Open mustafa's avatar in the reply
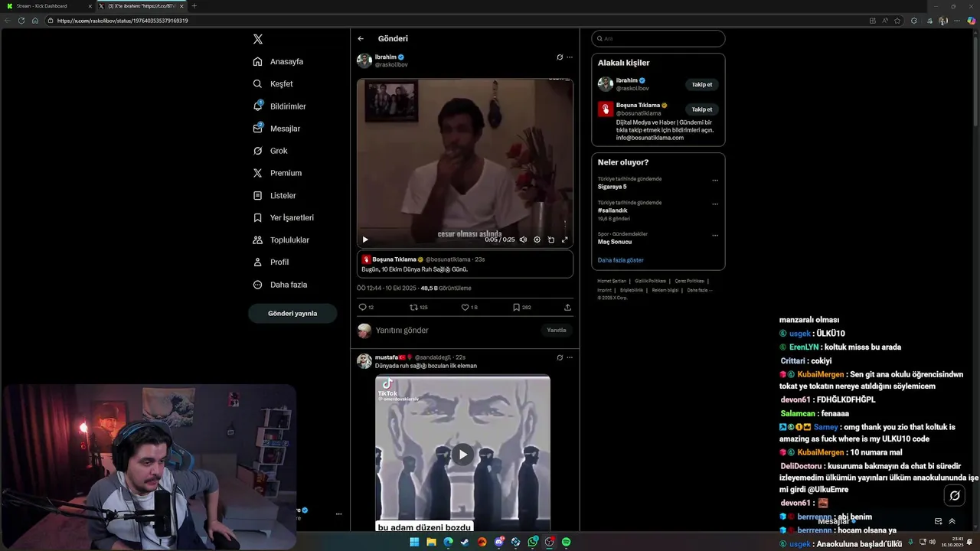 [x=364, y=361]
